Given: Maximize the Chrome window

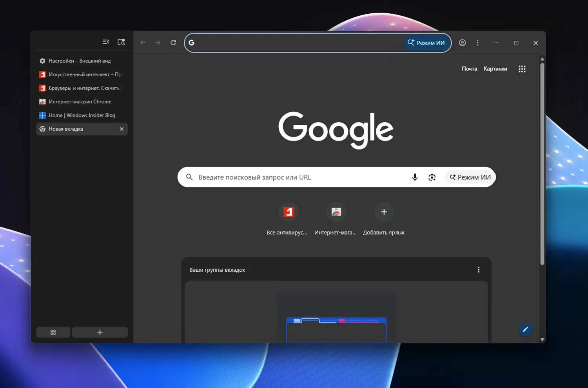Looking at the screenshot, I should [516, 43].
